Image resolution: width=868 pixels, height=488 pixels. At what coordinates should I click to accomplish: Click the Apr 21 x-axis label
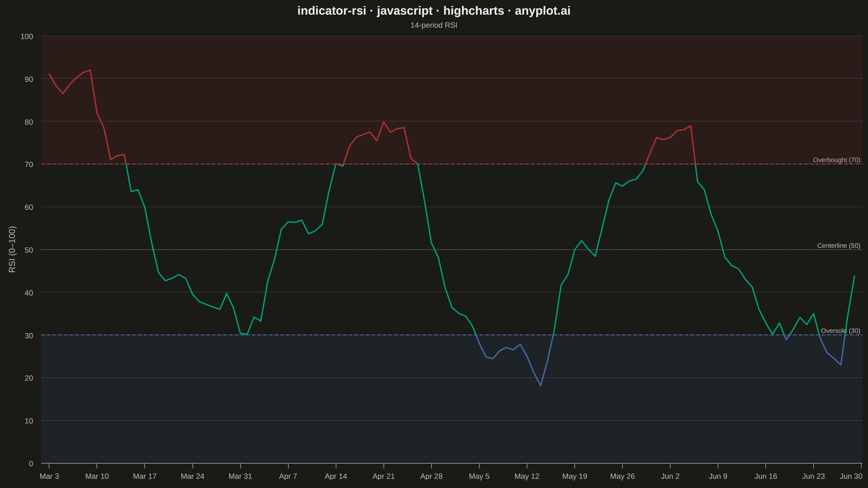(x=384, y=476)
